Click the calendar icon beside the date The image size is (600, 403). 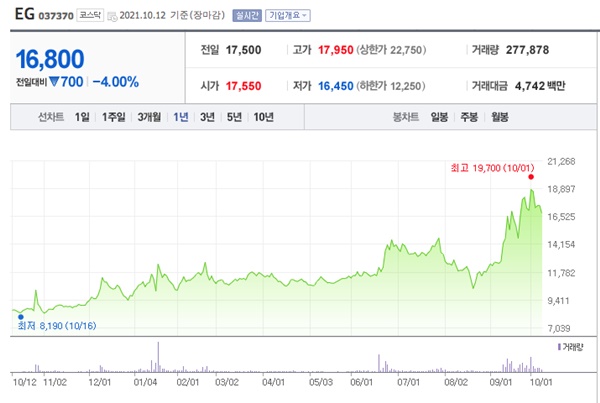coord(112,16)
